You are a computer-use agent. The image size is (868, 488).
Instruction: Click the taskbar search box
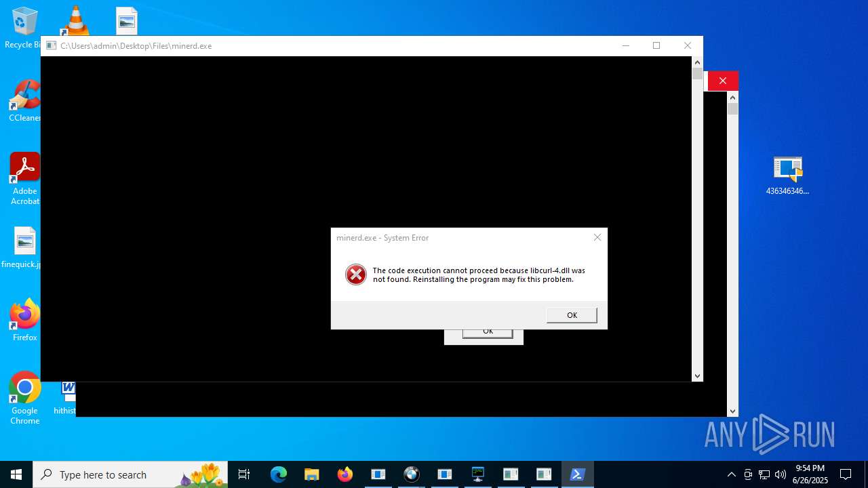click(x=130, y=474)
